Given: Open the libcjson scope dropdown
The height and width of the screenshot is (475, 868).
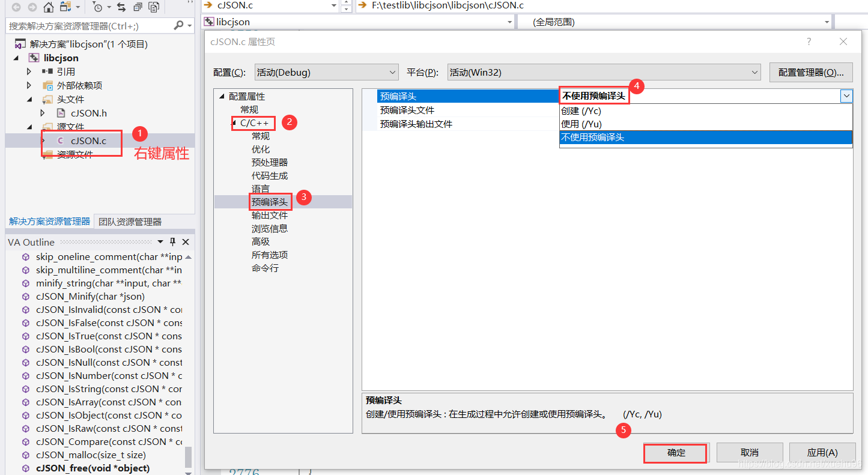Looking at the screenshot, I should (x=509, y=22).
